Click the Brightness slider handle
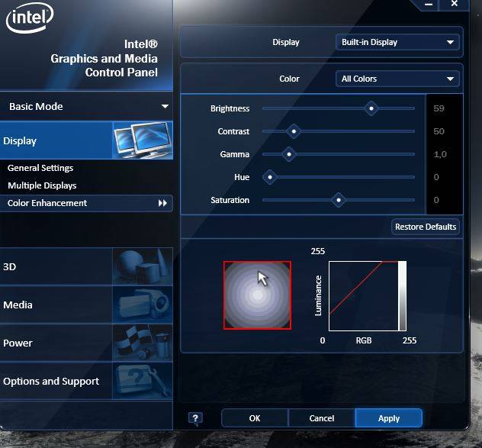482x448 pixels. [x=371, y=108]
